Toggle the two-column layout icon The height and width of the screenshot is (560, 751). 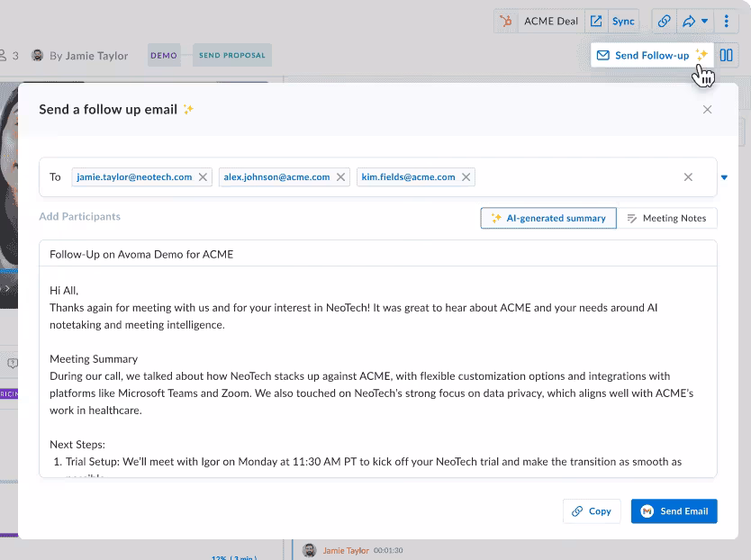point(726,55)
